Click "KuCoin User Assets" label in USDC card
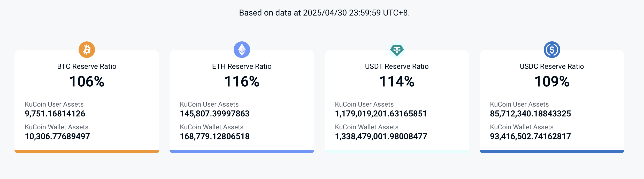The width and height of the screenshot is (644, 179). (519, 104)
